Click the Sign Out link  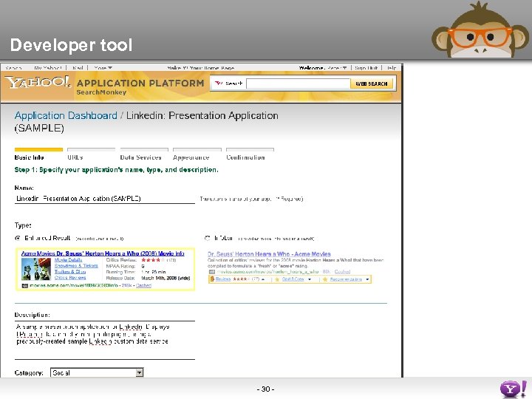click(x=366, y=68)
